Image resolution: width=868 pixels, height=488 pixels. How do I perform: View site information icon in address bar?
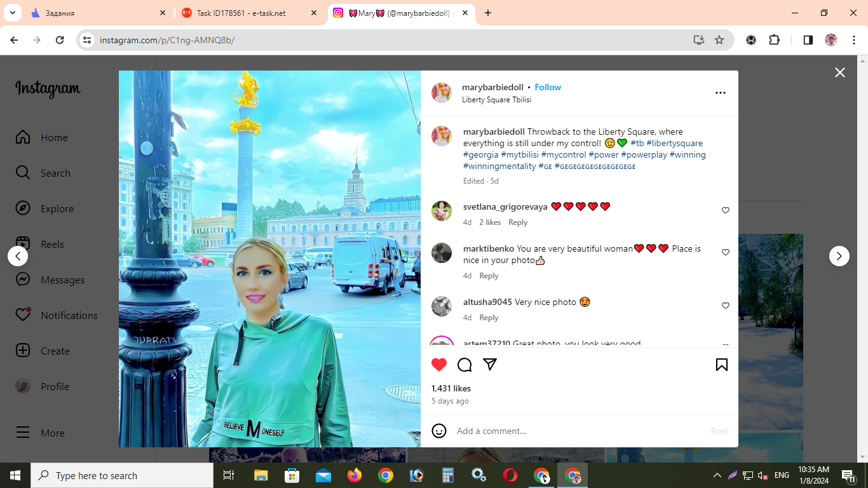87,40
